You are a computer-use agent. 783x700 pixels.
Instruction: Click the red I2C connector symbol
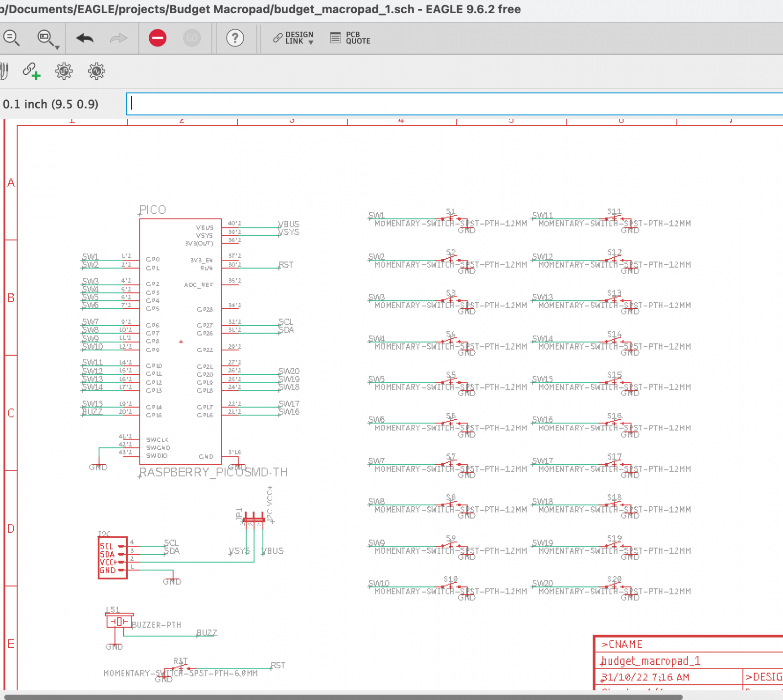113,558
